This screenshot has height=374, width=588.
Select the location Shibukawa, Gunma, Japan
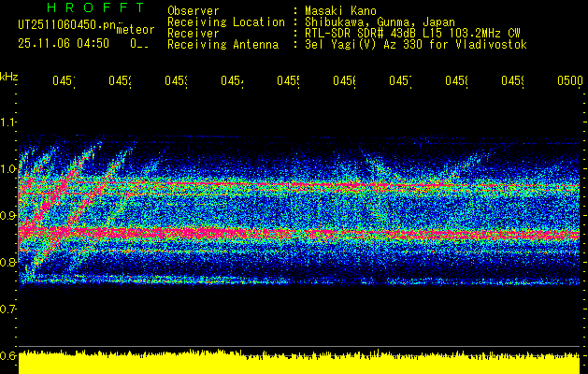[x=380, y=22]
